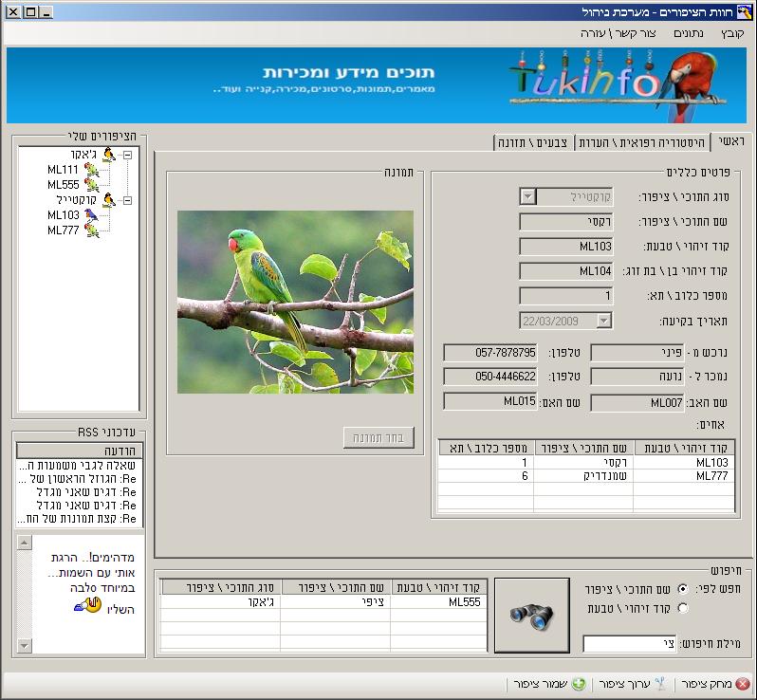Click the green save bird icon
Viewport: 757px width, 700px height.
[578, 684]
